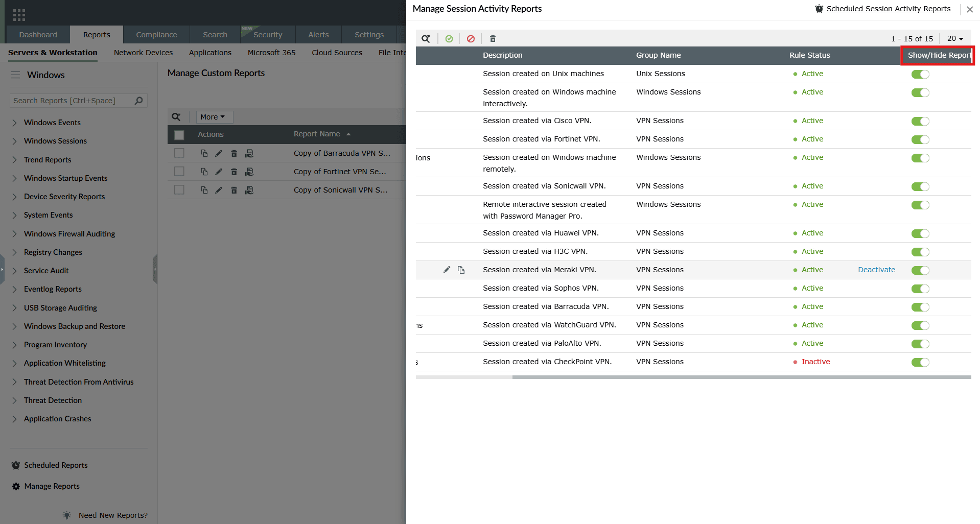
Task: Expand the Trend Reports tree node
Action: coord(14,160)
